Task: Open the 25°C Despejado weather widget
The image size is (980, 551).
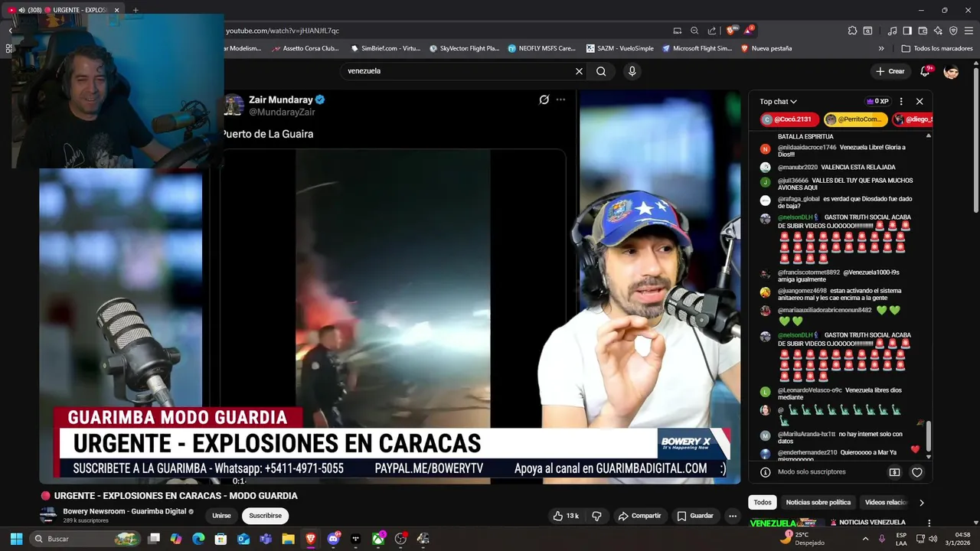Action: click(x=804, y=539)
